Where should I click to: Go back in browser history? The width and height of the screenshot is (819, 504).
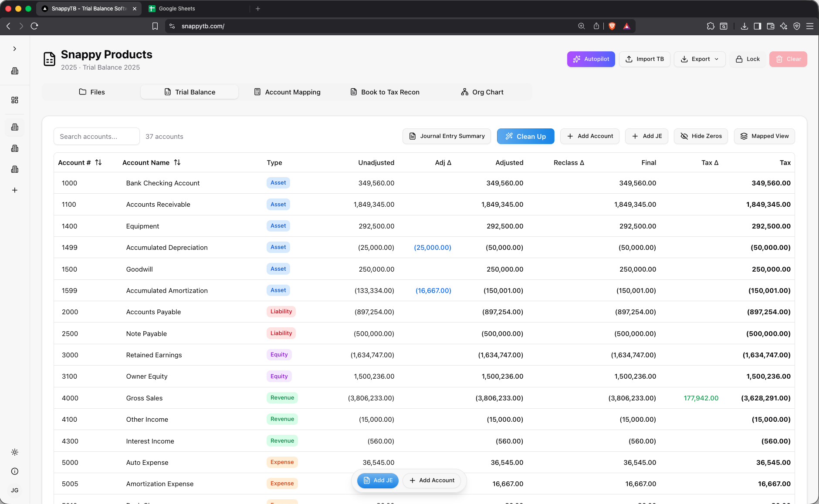point(8,26)
